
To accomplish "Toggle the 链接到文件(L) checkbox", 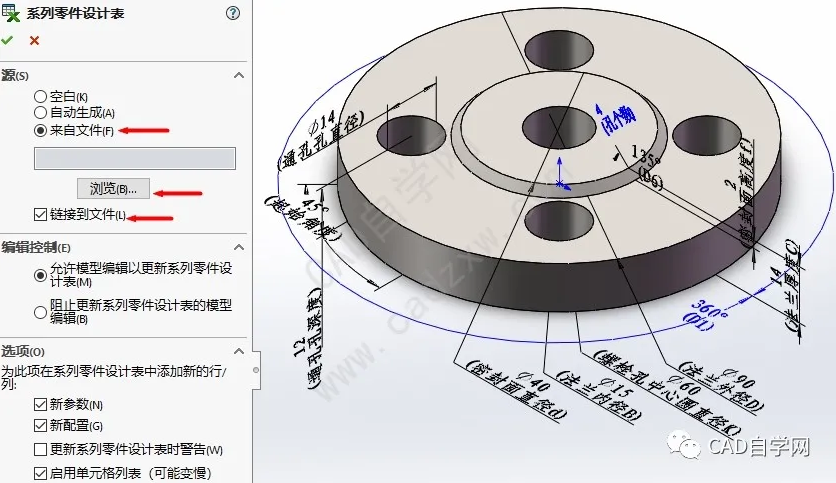I will click(x=41, y=214).
